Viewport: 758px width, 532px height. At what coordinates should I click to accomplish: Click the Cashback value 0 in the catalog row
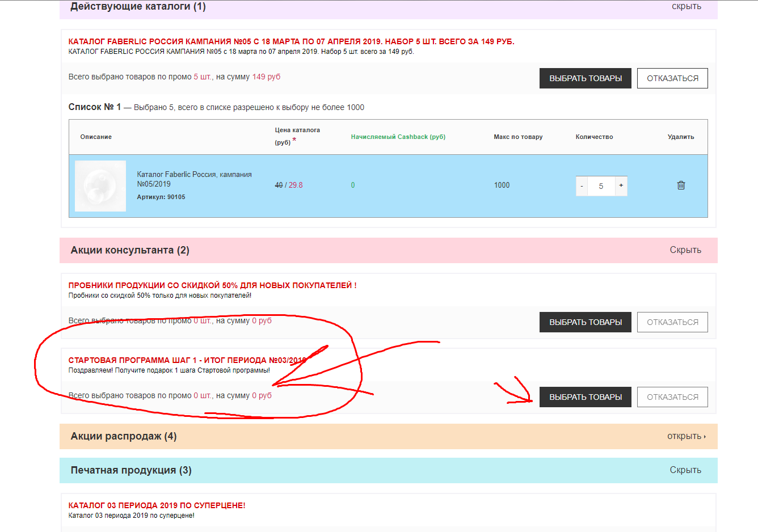tap(353, 185)
